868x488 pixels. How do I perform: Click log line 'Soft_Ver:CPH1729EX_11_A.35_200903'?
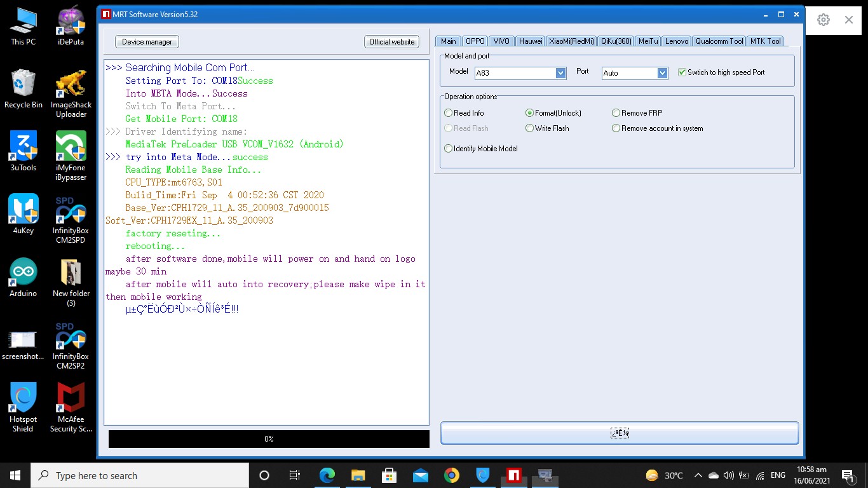[189, 220]
